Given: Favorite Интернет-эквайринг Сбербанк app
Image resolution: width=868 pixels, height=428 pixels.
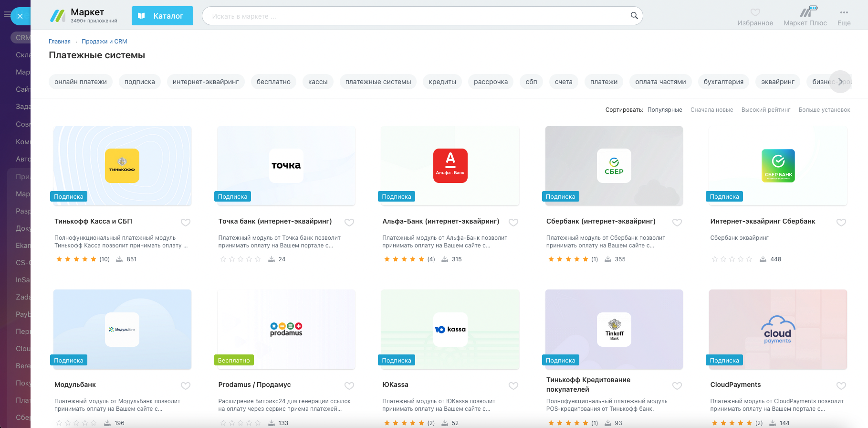Looking at the screenshot, I should 841,222.
